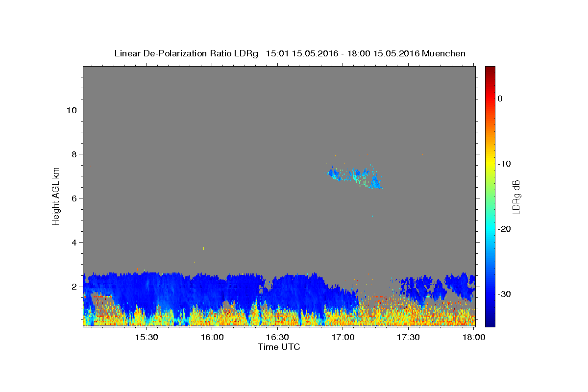Click the dark blue bottom of colorbar
This screenshot has width=588, height=392.
pyautogui.click(x=490, y=323)
